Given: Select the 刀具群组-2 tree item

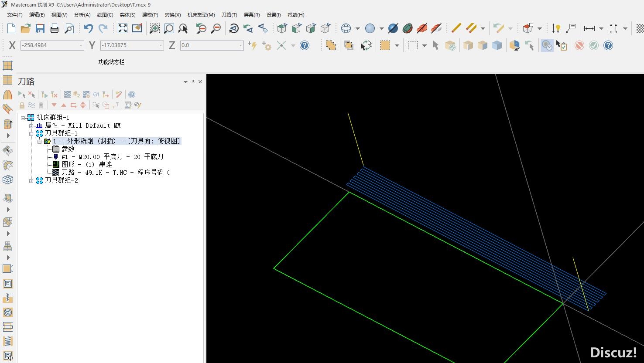Looking at the screenshot, I should (x=62, y=180).
